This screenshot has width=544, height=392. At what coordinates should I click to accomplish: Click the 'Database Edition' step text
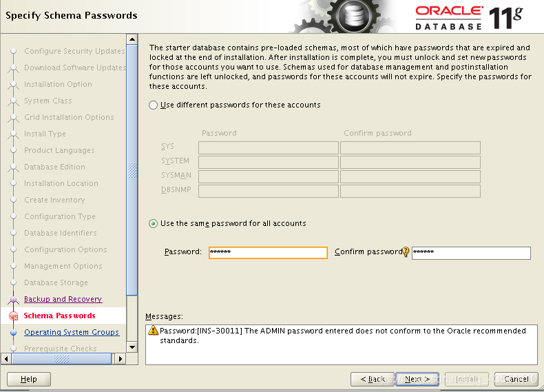pyautogui.click(x=54, y=167)
